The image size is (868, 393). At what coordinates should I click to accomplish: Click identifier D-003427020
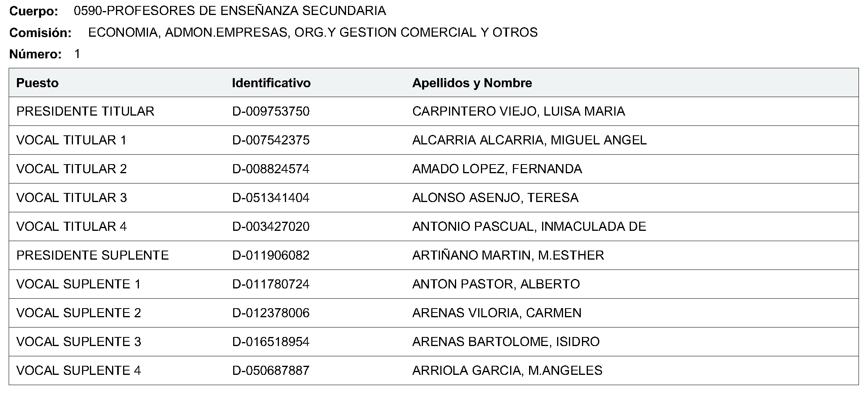click(x=271, y=226)
